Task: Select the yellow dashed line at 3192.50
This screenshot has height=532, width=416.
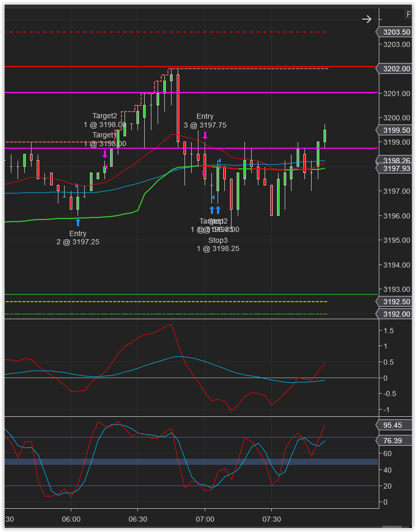Action: click(166, 302)
